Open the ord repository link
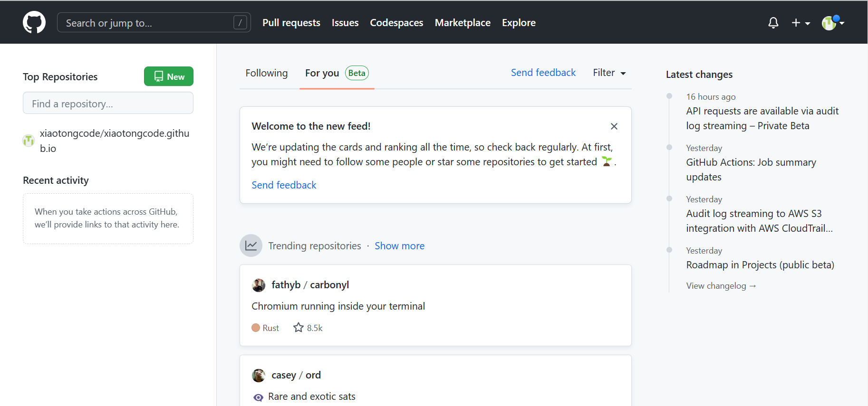868x406 pixels. point(313,375)
